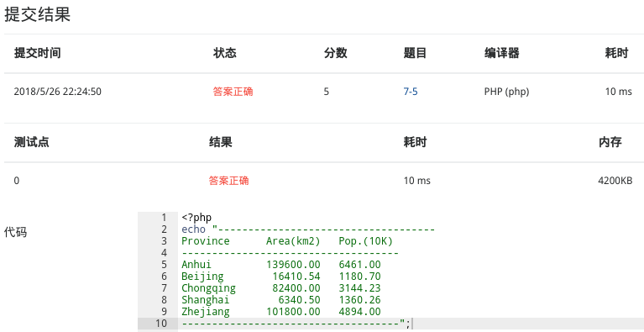Click line number 10 in the gutter
Screen dimensions: 644x332
pos(161,324)
